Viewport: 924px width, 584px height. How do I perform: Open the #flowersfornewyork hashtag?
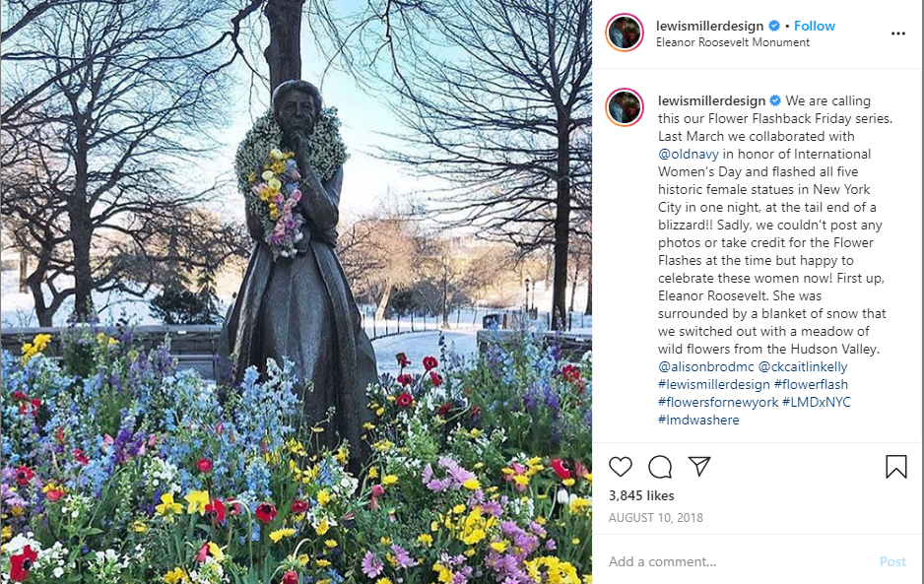(x=718, y=402)
